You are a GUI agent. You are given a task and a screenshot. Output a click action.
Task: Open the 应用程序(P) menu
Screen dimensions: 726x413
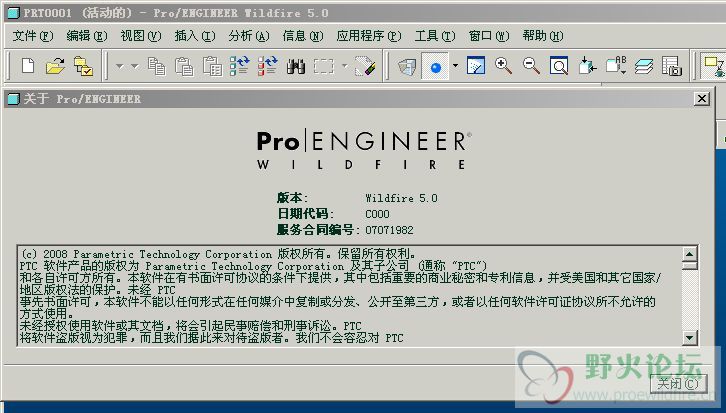369,36
